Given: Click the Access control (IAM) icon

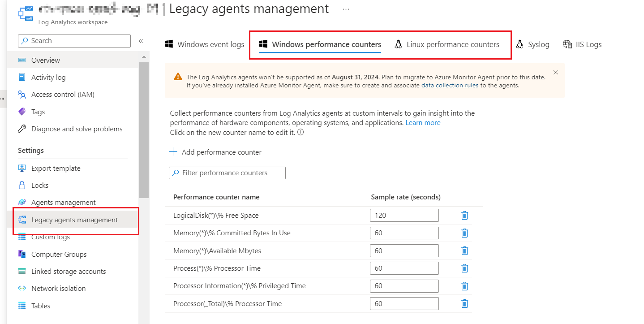Looking at the screenshot, I should click(22, 95).
